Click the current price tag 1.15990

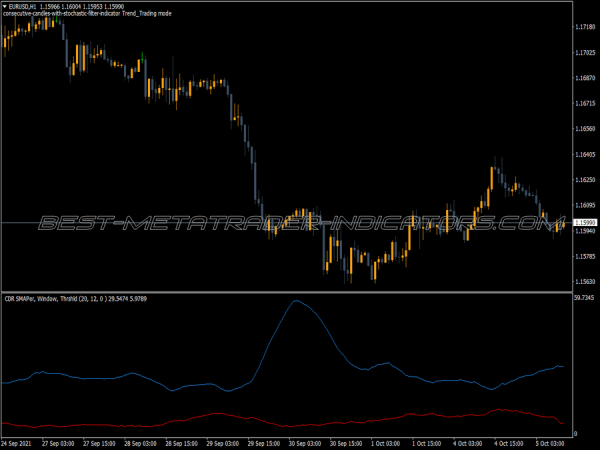click(x=585, y=223)
